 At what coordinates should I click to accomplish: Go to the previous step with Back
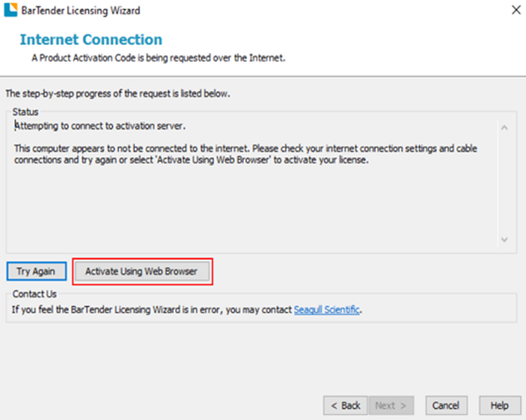tap(345, 405)
